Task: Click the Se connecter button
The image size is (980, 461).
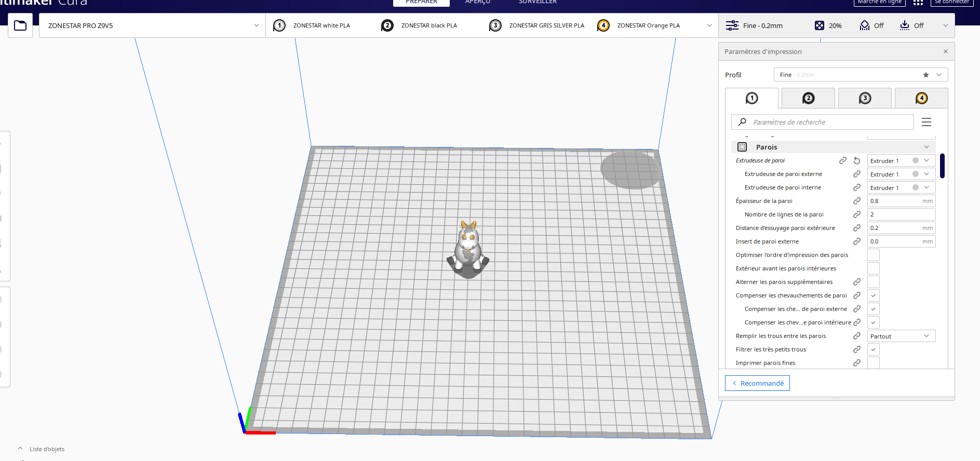Action: tap(952, 3)
